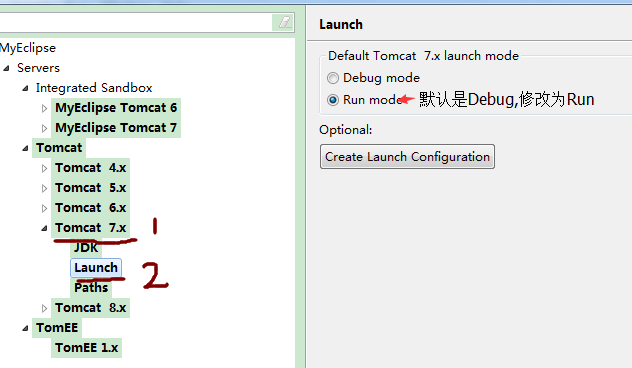
Task: Open the Launch page under Tomcat 7.x
Action: coord(96,268)
